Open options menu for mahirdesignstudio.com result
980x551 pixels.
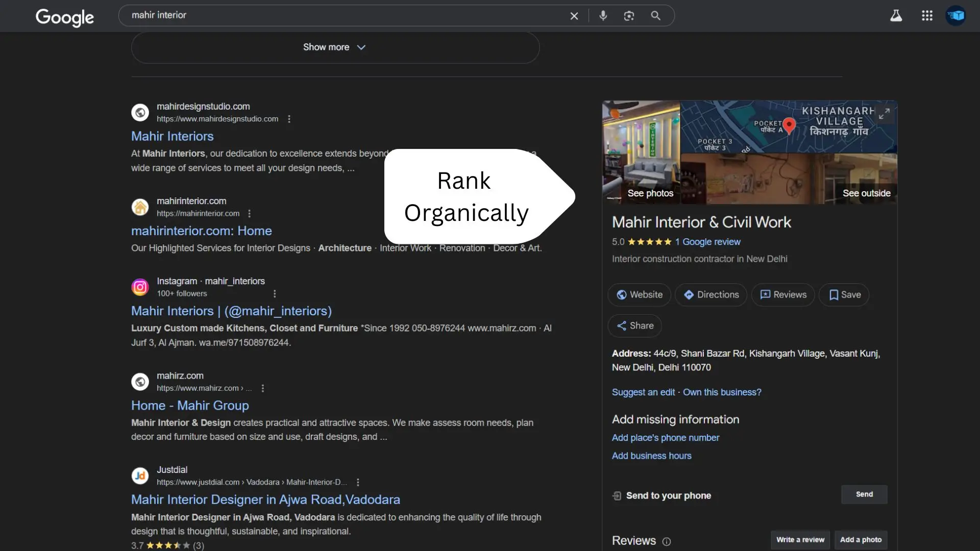point(289,119)
